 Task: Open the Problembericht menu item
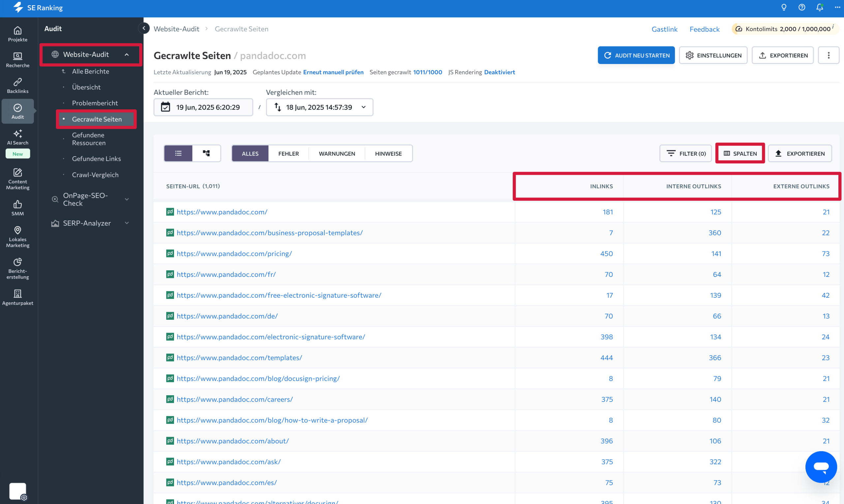tap(95, 103)
